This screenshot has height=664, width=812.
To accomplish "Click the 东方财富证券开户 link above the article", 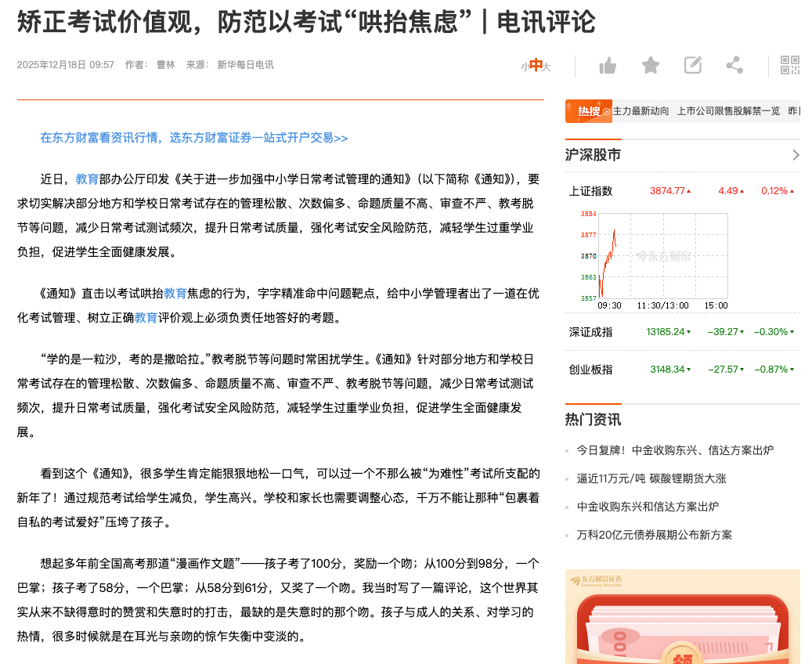I will click(x=193, y=137).
